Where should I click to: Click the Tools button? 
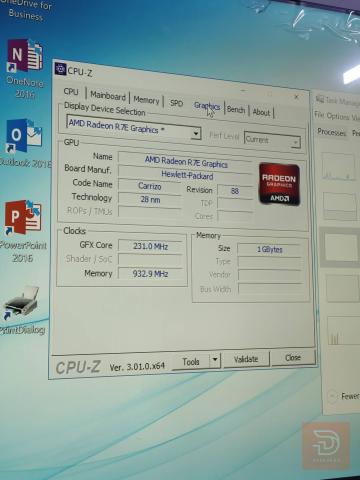pos(191,362)
